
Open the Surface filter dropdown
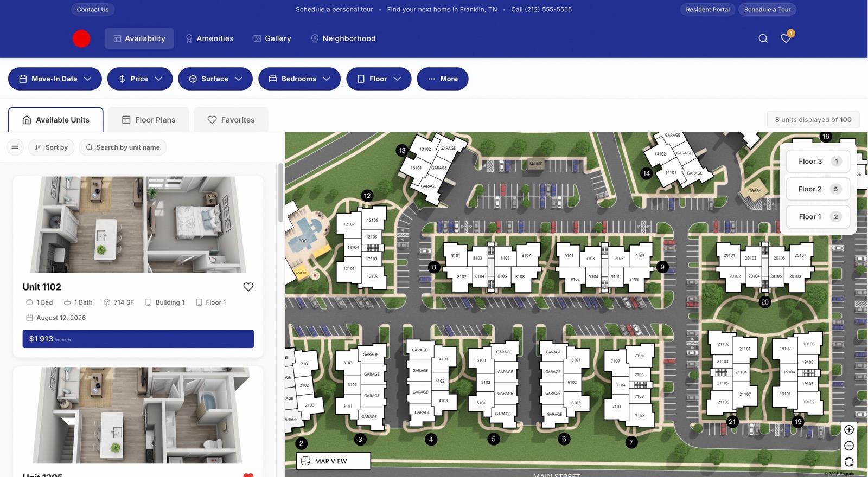(x=215, y=79)
